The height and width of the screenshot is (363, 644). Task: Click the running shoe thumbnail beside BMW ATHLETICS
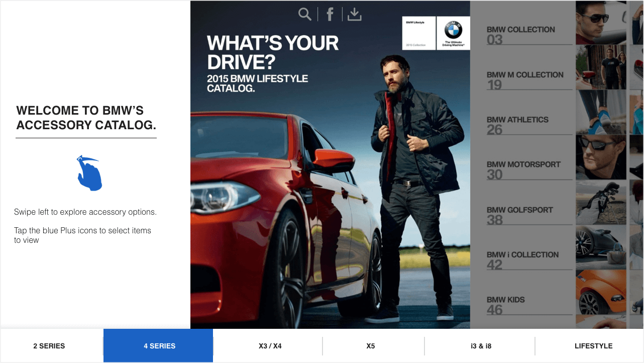click(601, 112)
